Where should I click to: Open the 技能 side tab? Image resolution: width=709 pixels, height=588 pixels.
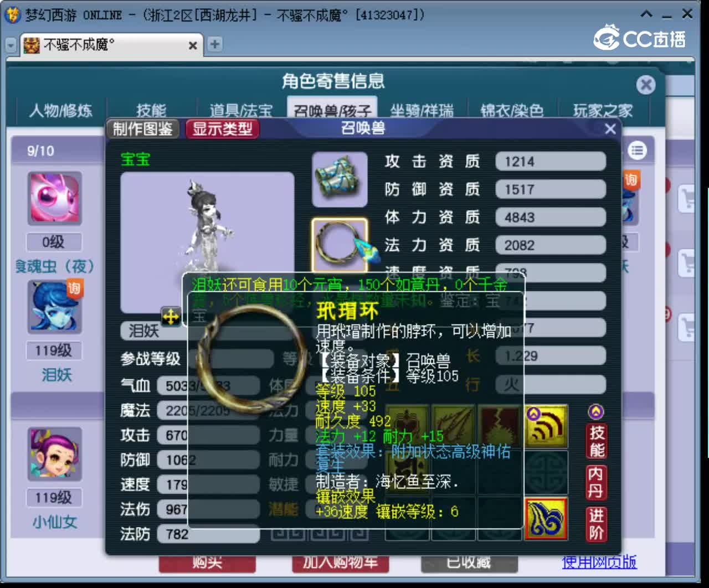[596, 441]
